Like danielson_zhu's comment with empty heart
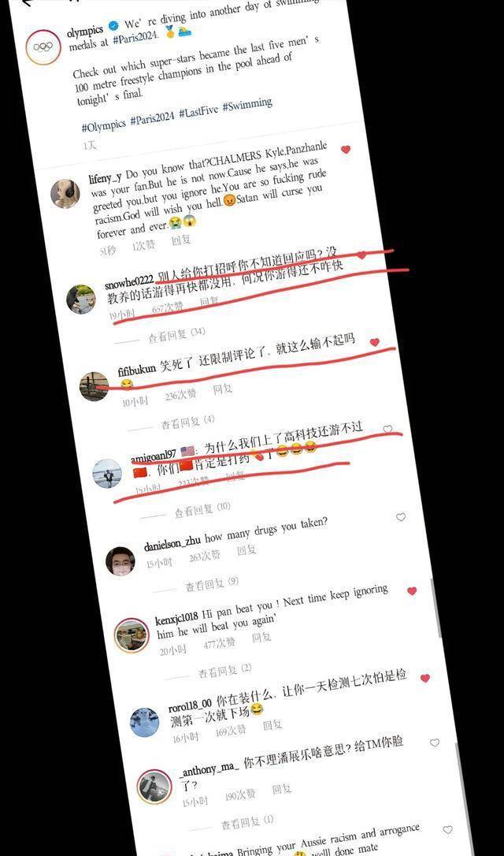This screenshot has width=504, height=856. [x=401, y=517]
